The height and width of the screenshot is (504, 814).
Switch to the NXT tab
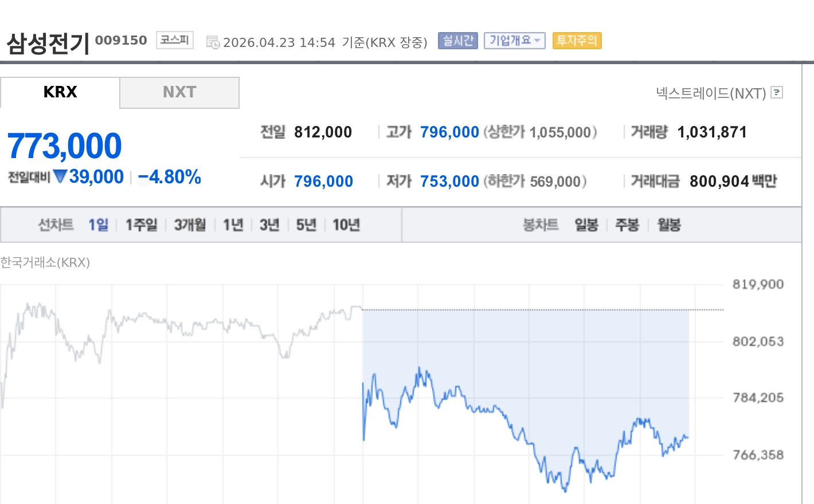click(179, 92)
